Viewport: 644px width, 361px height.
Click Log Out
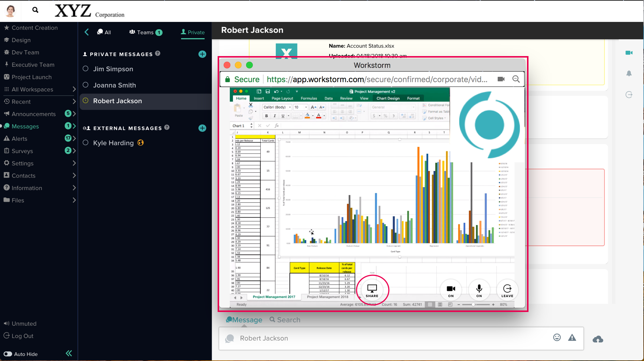(x=19, y=336)
